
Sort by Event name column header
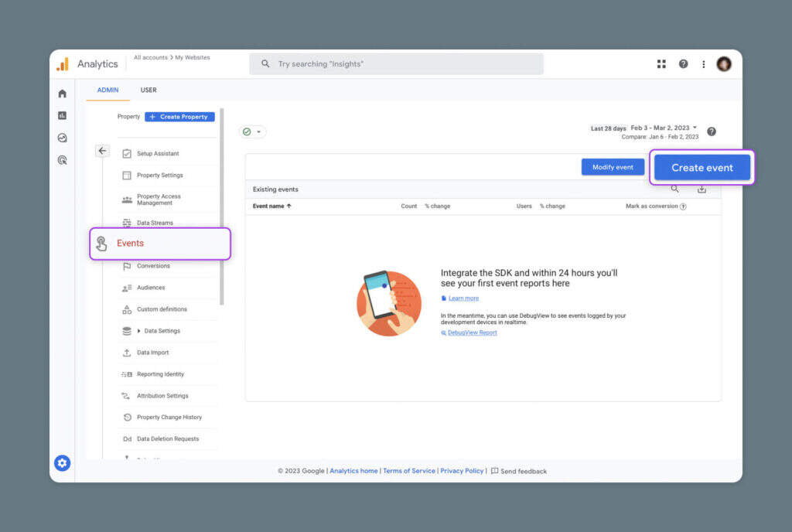[271, 206]
